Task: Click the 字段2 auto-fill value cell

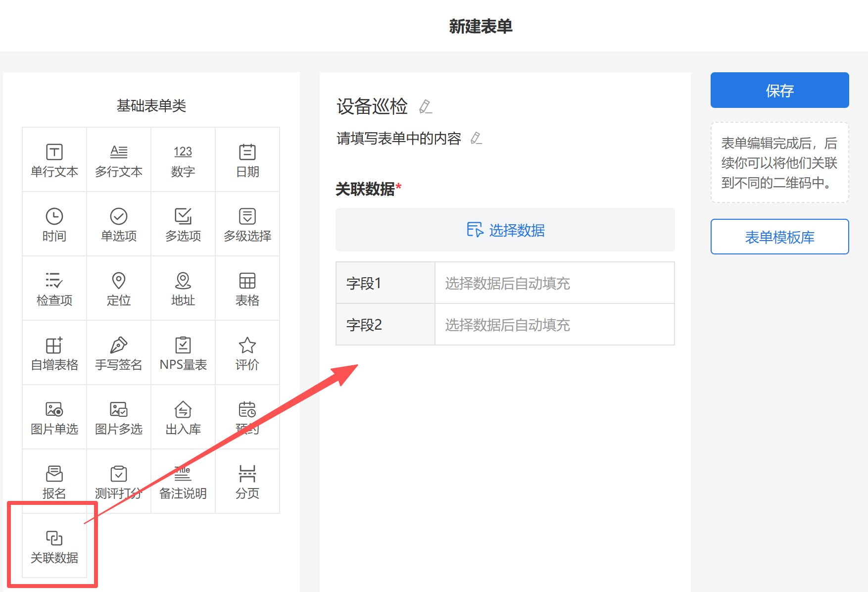Action: [x=555, y=324]
